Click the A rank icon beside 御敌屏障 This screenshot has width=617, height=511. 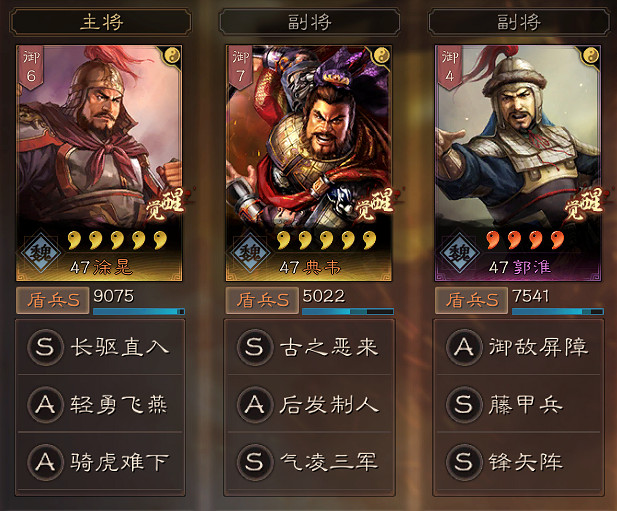(x=464, y=347)
